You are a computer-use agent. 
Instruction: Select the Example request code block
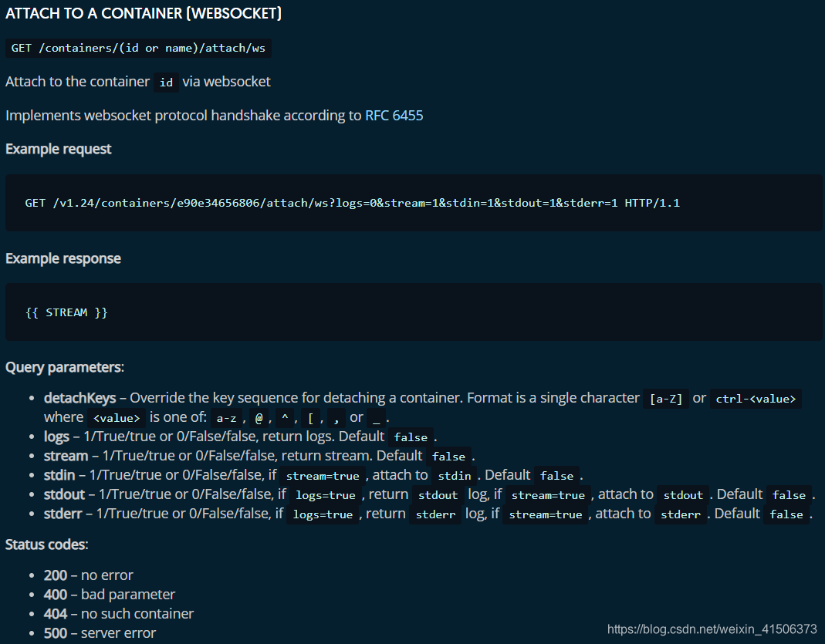352,203
